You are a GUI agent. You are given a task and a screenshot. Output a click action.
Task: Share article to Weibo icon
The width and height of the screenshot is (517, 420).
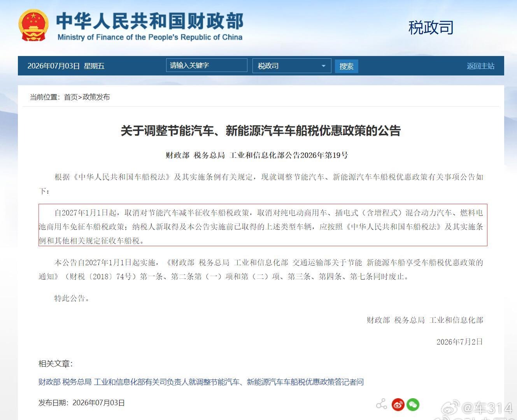[x=398, y=405]
